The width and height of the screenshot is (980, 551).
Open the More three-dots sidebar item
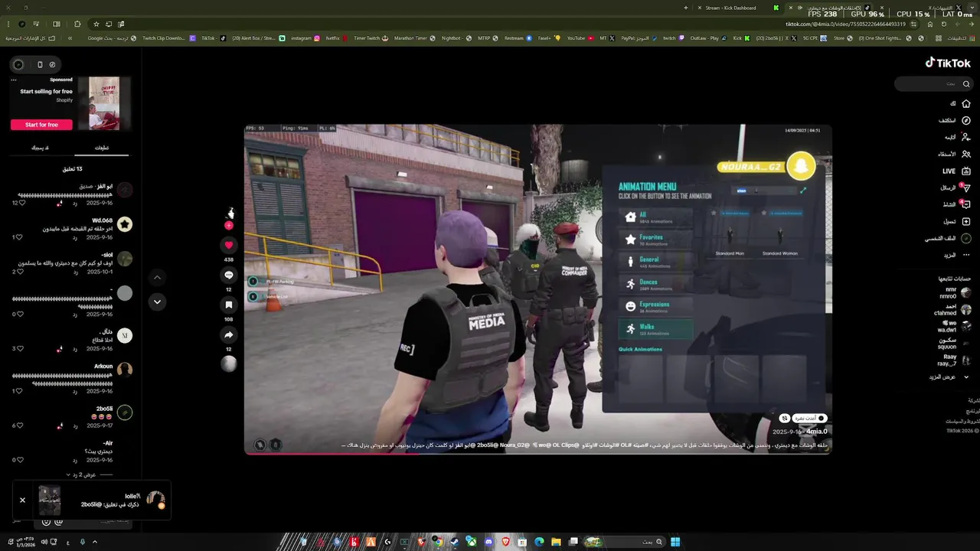pos(966,255)
